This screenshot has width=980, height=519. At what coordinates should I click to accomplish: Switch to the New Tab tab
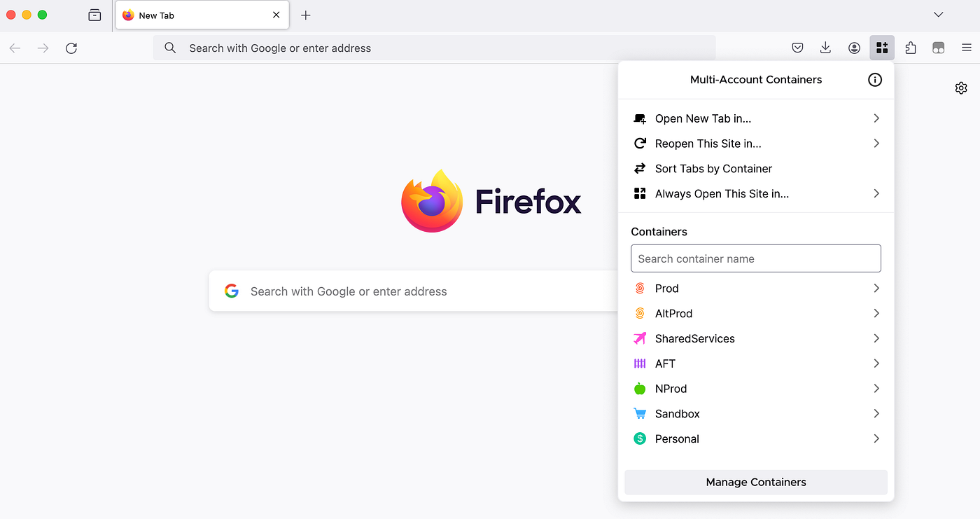click(202, 15)
